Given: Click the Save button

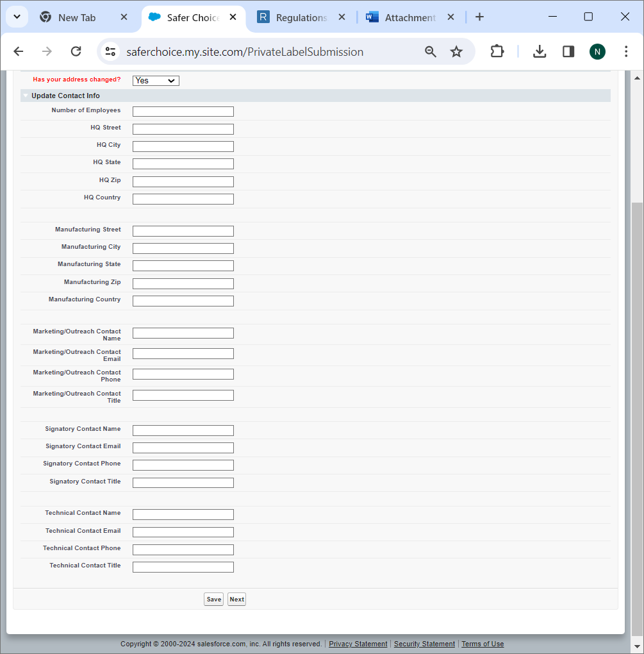Looking at the screenshot, I should point(214,599).
